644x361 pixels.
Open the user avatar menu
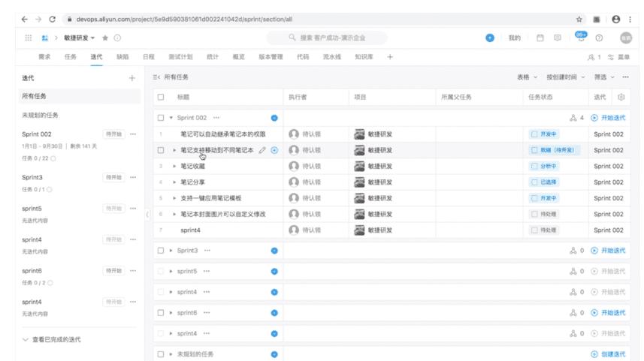coord(625,38)
